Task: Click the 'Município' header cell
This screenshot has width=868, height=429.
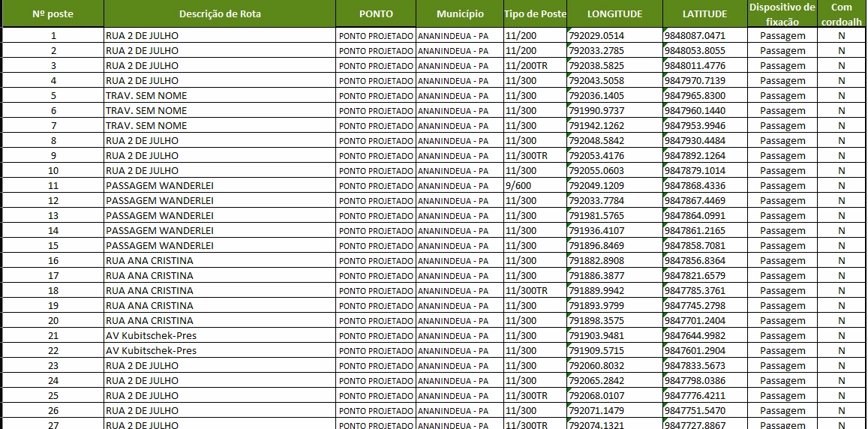Action: coord(460,13)
